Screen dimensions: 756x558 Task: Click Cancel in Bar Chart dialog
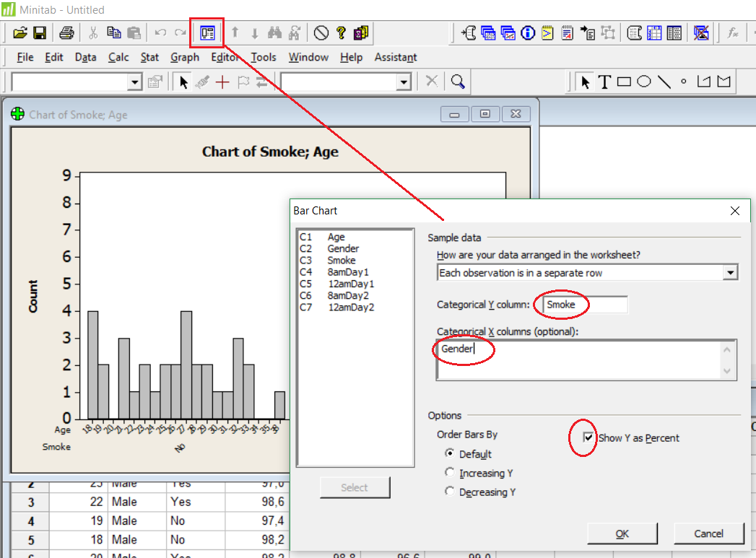pyautogui.click(x=708, y=533)
